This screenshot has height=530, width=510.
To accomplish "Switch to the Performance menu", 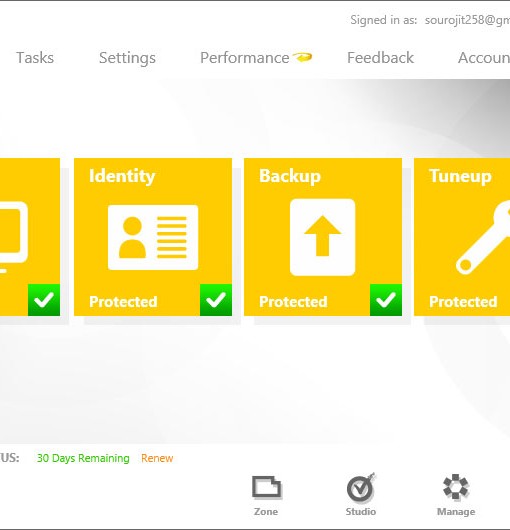I will click(x=245, y=58).
